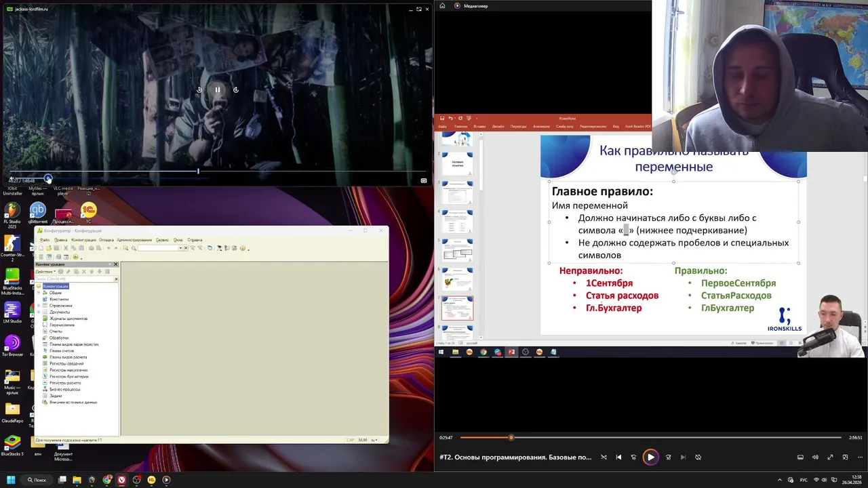Open Отладка menu in Конфигуратор

point(106,240)
